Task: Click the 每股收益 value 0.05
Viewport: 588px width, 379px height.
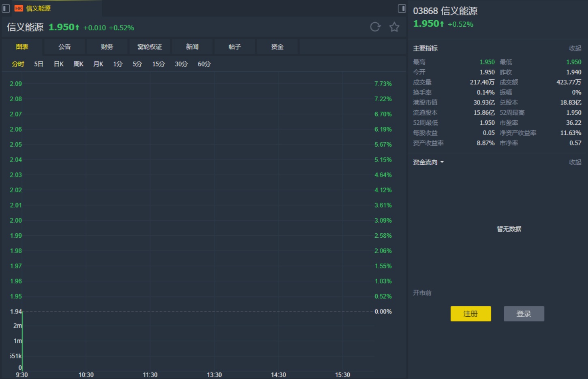Action: point(489,133)
